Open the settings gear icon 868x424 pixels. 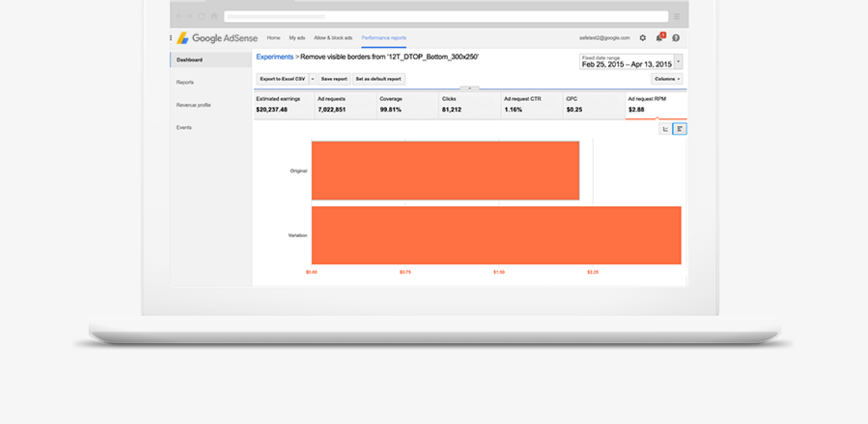tap(643, 38)
